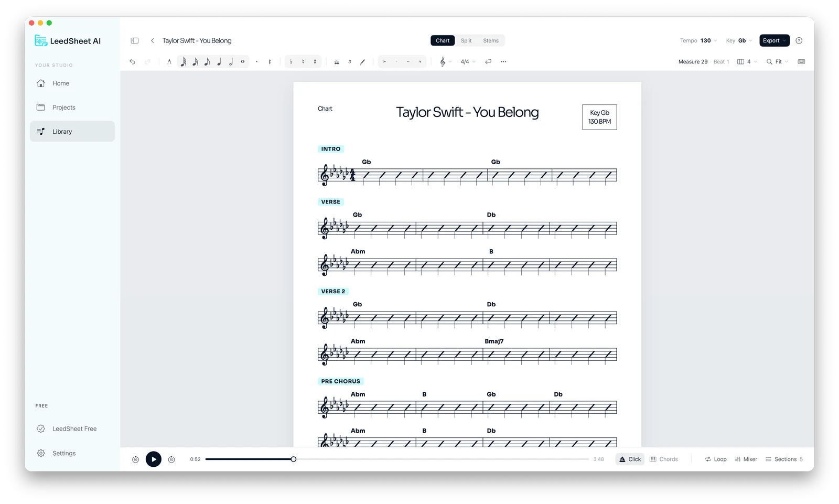Toggle staccato articulation
The height and width of the screenshot is (504, 839).
[396, 62]
